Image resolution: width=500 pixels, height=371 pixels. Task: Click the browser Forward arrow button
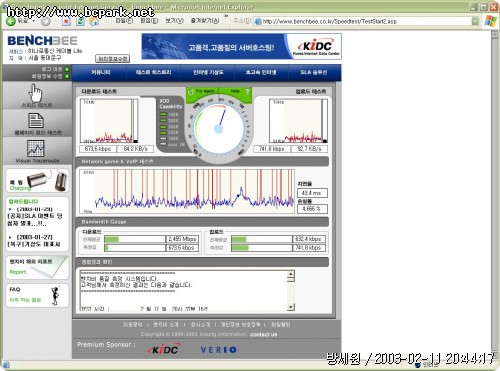(46, 22)
